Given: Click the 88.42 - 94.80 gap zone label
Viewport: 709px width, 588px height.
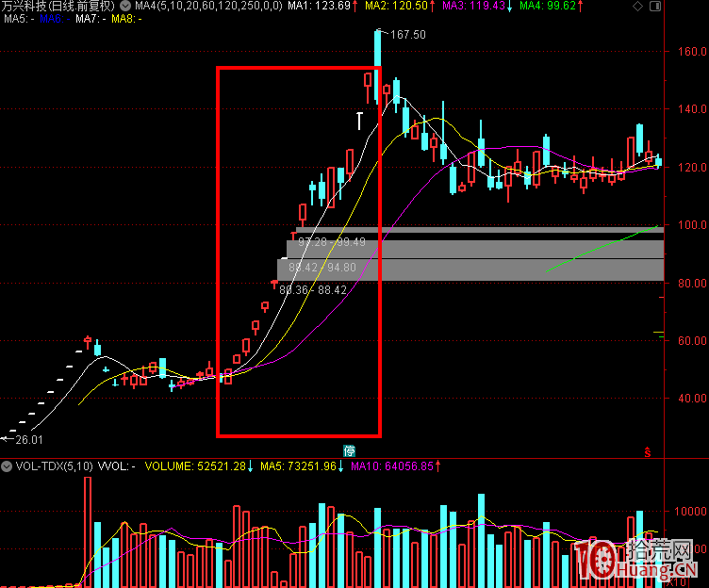Looking at the screenshot, I should (322, 268).
